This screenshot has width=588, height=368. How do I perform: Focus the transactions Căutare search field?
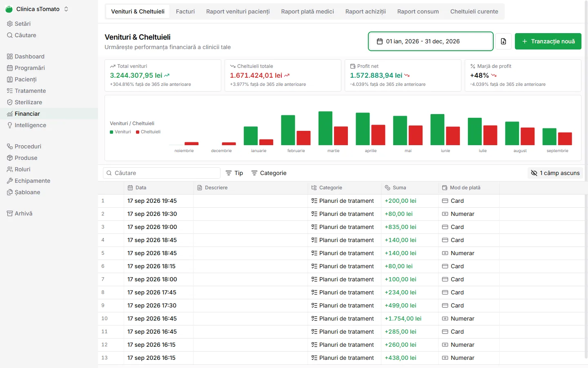pyautogui.click(x=162, y=173)
